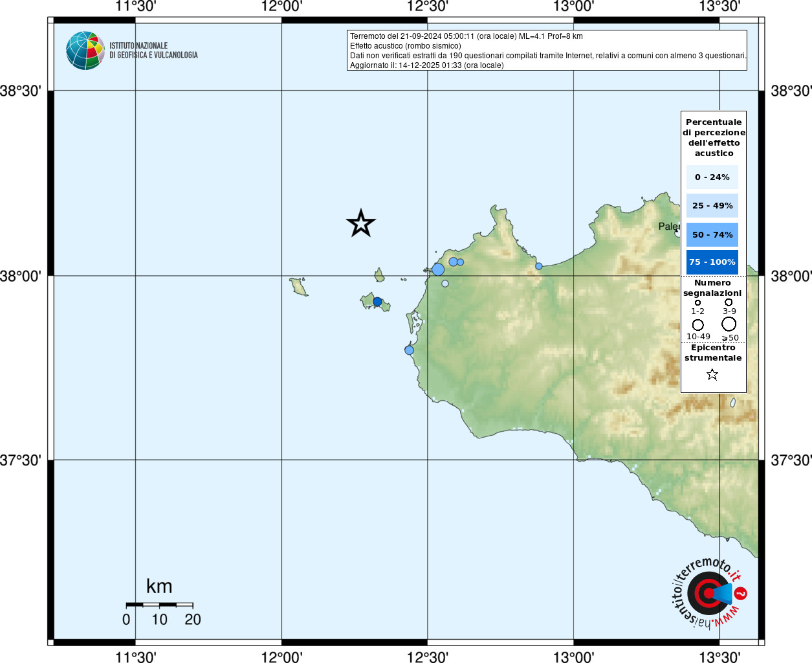This screenshot has height=663, width=812.
Task: Click the Palermo city label
Action: 669,226
